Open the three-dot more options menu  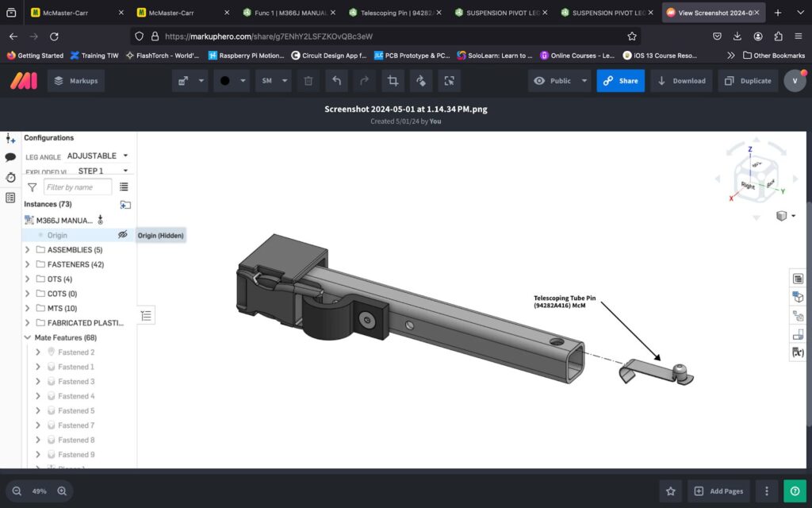pos(766,491)
